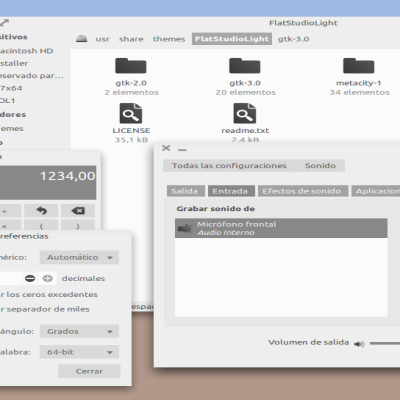
Task: Open the metacity-1 folder icon
Action: point(359,66)
